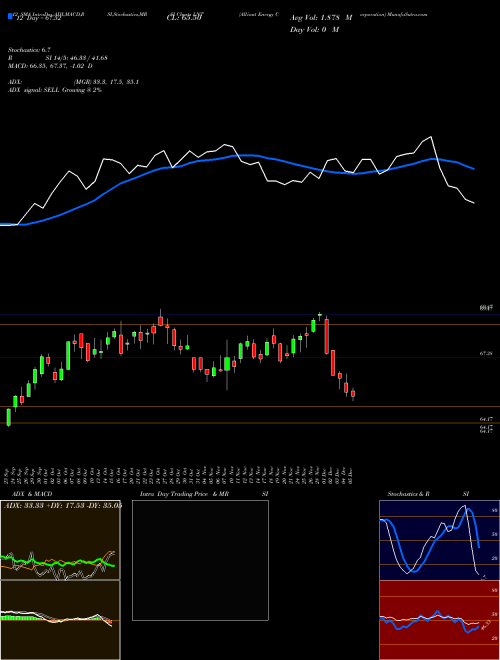Click the ADX & MACD panel title

coord(32,494)
